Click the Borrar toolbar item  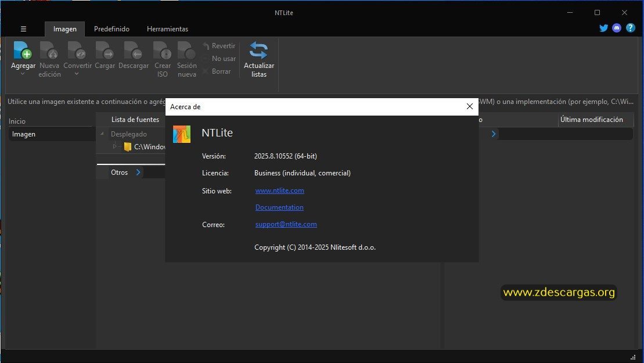click(217, 71)
